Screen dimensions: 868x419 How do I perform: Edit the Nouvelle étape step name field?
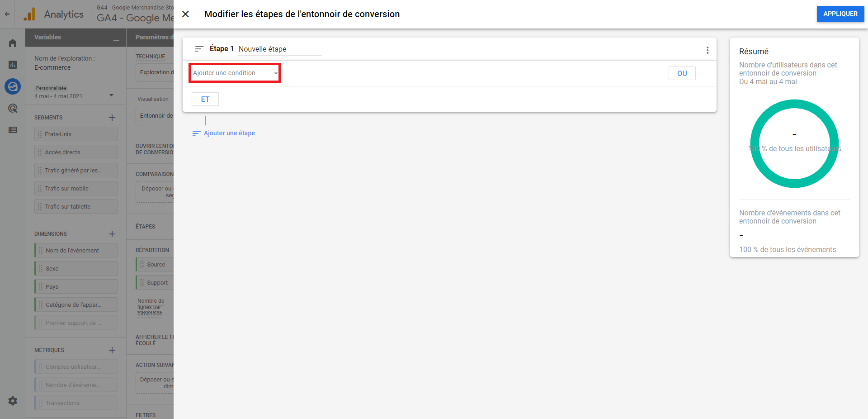(279, 49)
